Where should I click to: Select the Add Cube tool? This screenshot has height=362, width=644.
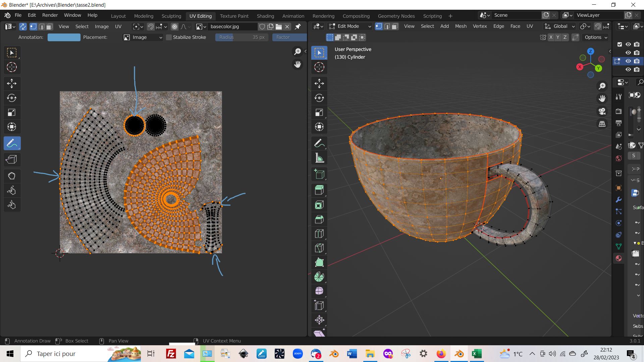click(x=319, y=174)
